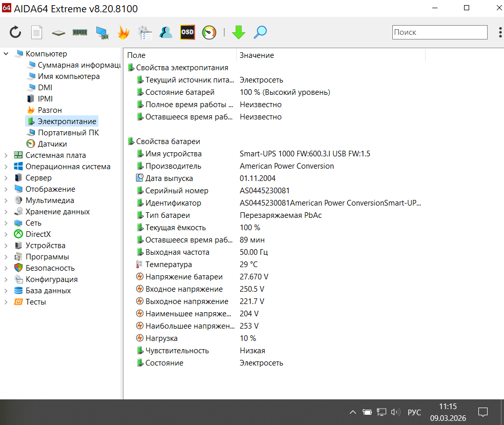
Task: Click the Тесты tree icon
Action: tap(18, 302)
